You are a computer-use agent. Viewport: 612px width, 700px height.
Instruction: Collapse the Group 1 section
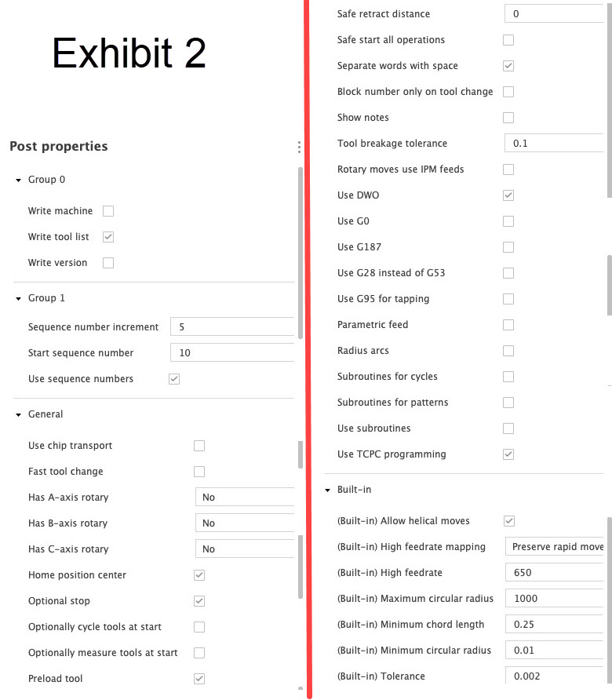pos(18,298)
